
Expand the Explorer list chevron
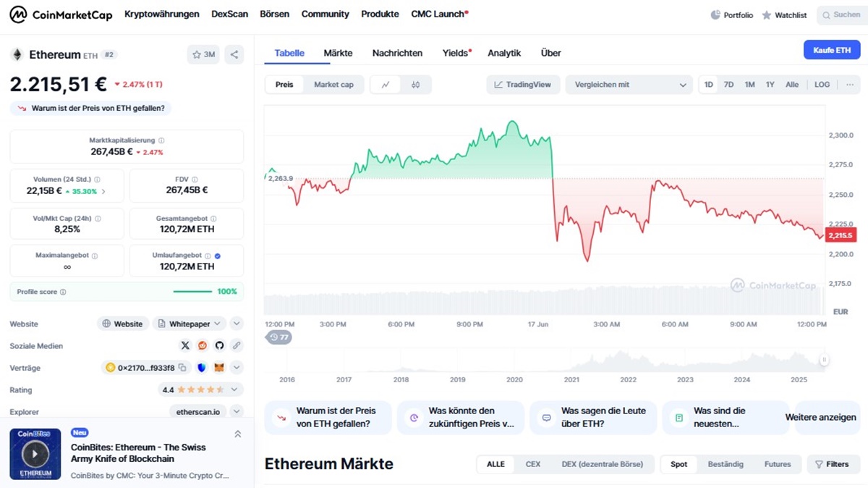[x=237, y=411]
